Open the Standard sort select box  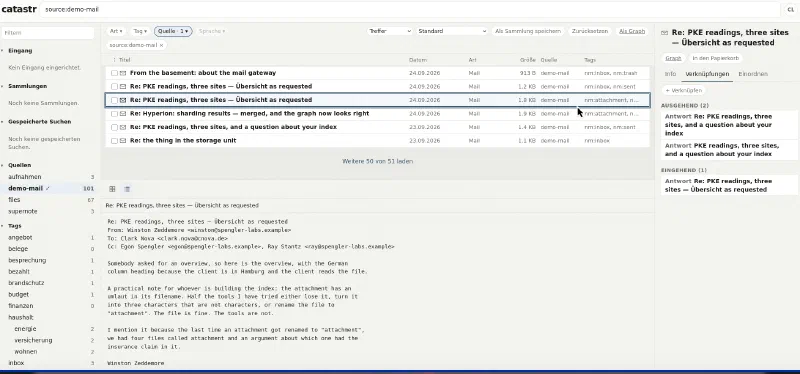(x=452, y=31)
